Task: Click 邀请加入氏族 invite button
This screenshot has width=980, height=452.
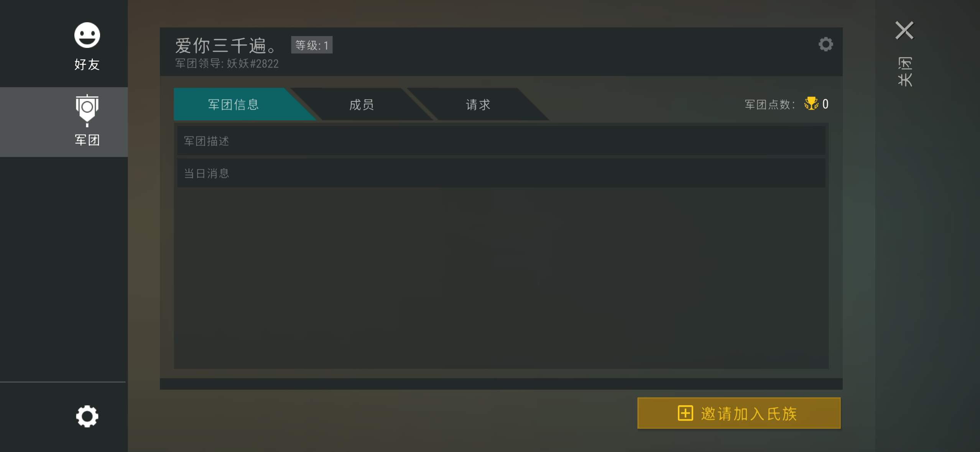Action: (739, 413)
